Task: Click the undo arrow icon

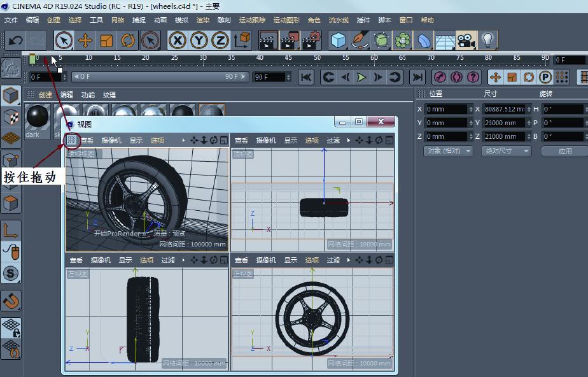Action: (x=15, y=41)
